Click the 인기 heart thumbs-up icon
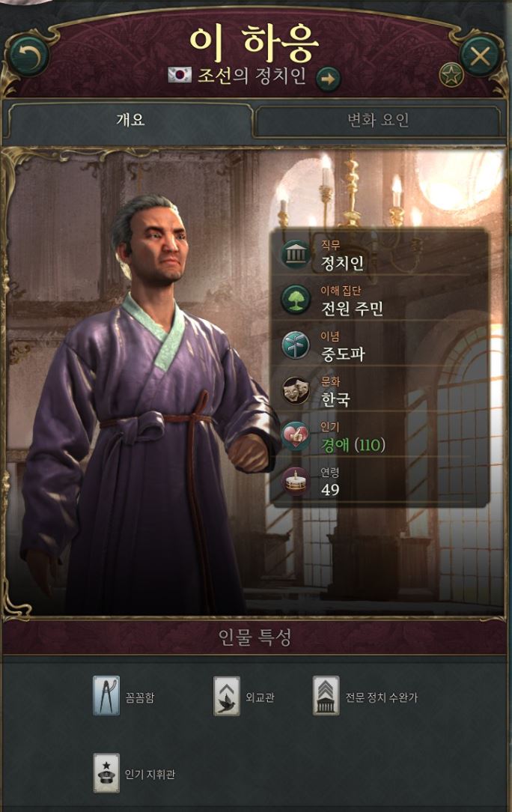Image resolution: width=512 pixels, height=812 pixels. click(296, 436)
